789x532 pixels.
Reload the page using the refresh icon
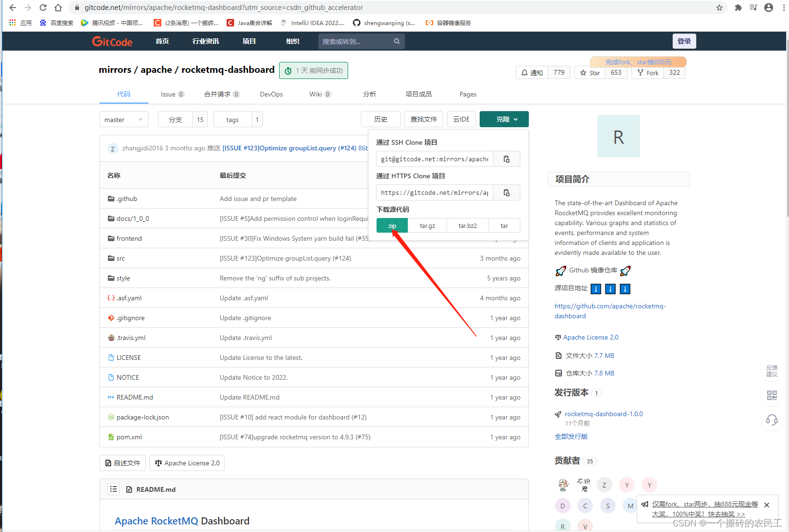click(x=43, y=8)
